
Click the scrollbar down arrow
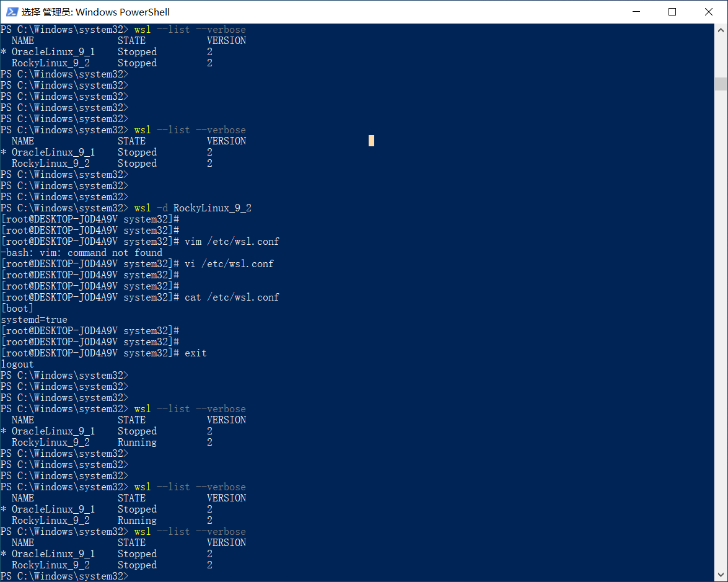(720, 576)
